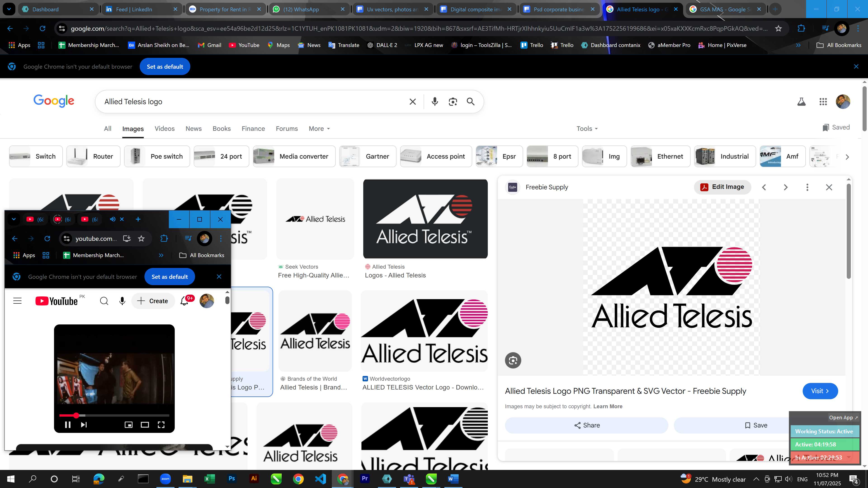
Task: Open Google Lens search by image icon
Action: click(x=453, y=102)
